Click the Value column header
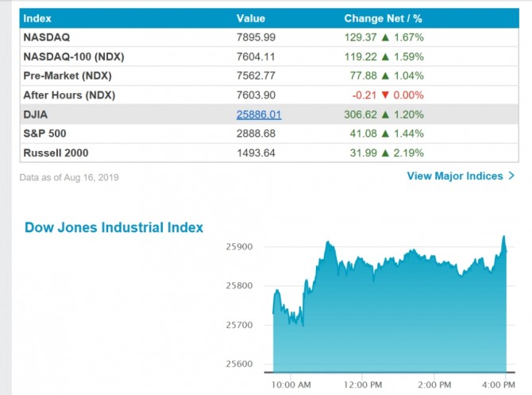The width and height of the screenshot is (532, 395). pos(251,18)
